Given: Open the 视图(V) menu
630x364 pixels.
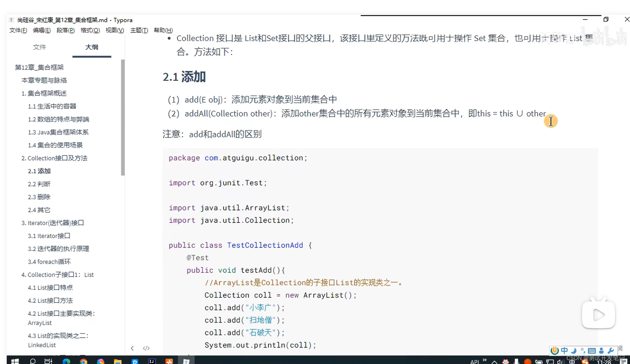Looking at the screenshot, I should [x=115, y=30].
